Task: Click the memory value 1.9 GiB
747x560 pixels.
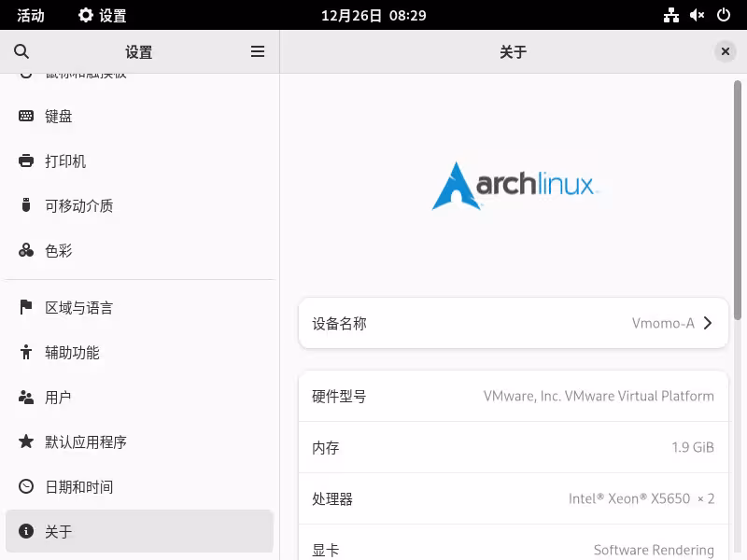Action: [x=693, y=447]
